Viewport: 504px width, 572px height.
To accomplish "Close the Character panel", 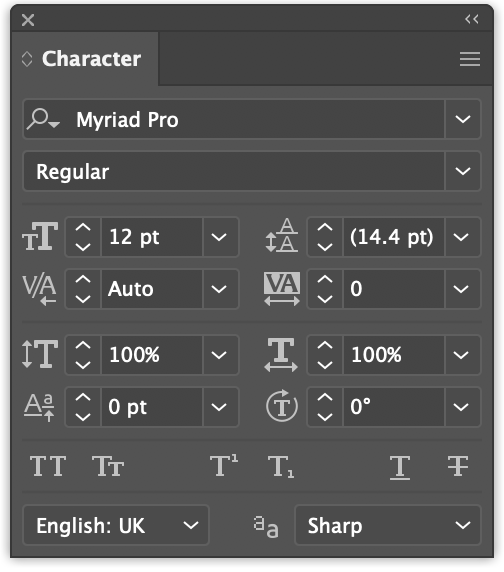I will (28, 20).
